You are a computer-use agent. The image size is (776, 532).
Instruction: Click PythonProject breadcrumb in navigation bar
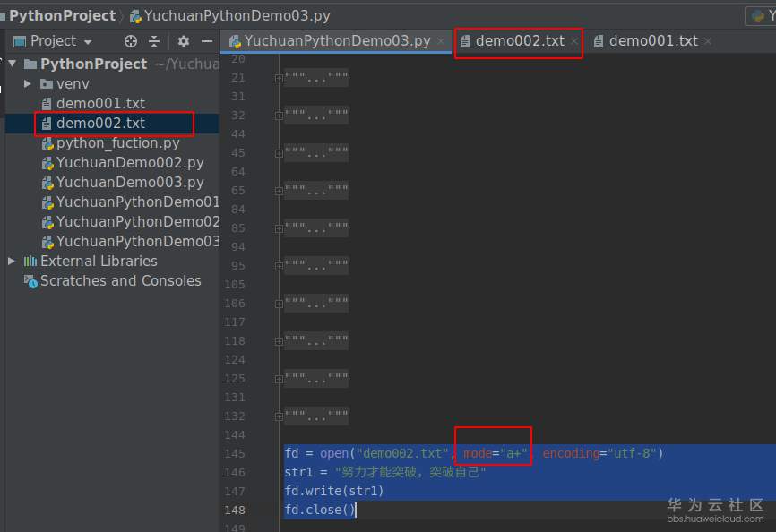point(63,16)
